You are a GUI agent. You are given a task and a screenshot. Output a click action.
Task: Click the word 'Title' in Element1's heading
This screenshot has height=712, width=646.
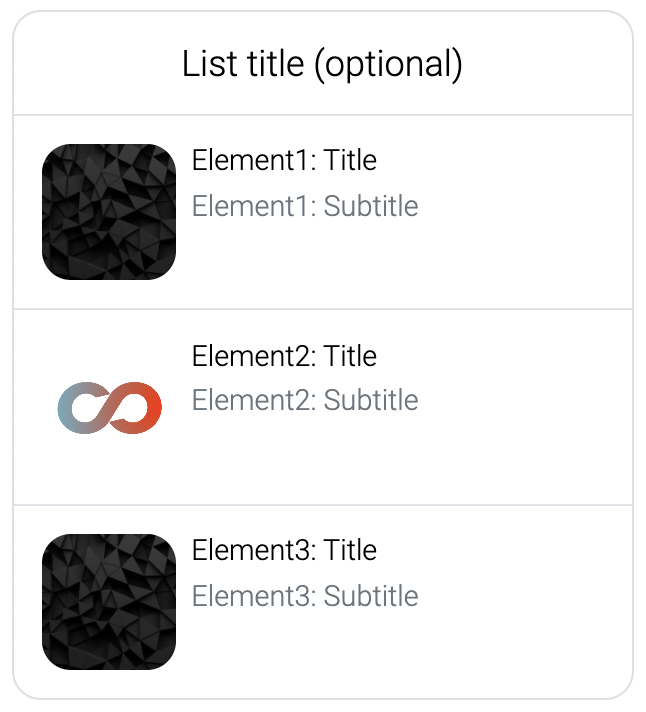point(350,160)
